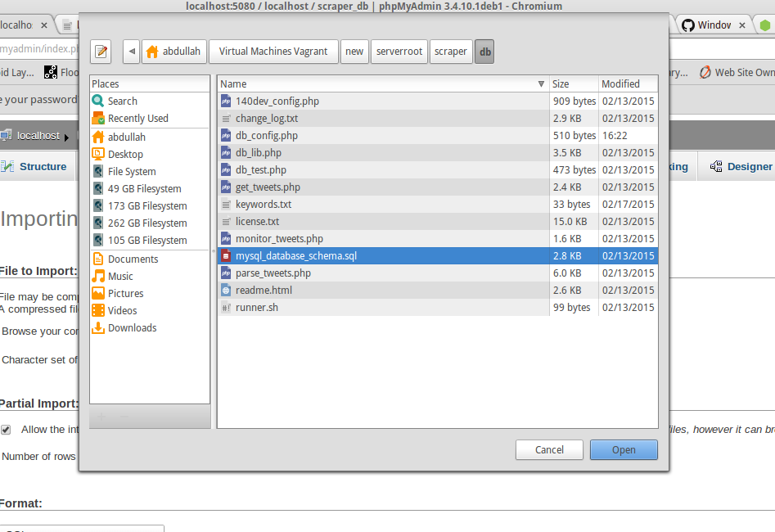Image resolution: width=775 pixels, height=532 pixels.
Task: Select the mysql_database_schema.sql file
Action: [x=438, y=255]
